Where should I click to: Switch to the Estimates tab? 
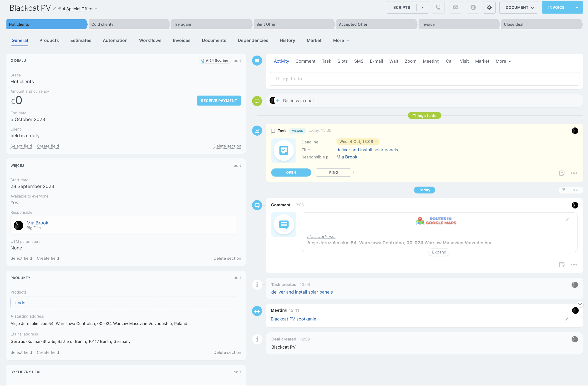tap(81, 40)
